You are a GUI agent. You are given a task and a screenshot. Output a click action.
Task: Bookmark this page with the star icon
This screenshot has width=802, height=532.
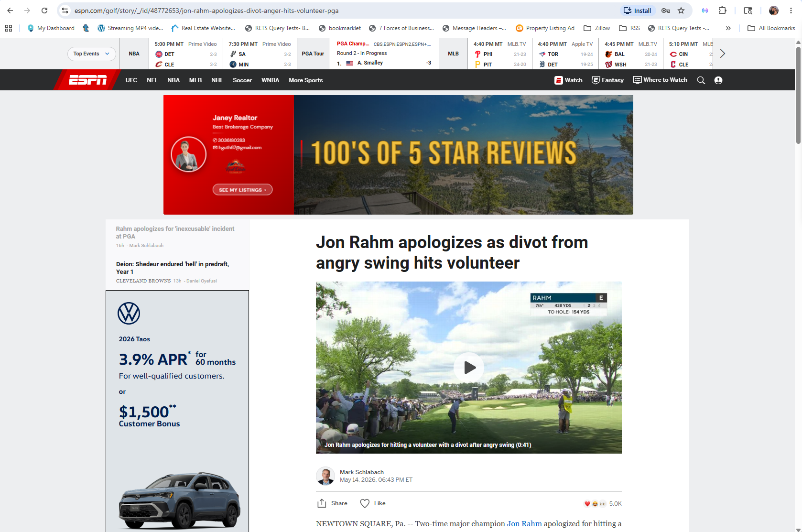pyautogui.click(x=681, y=11)
